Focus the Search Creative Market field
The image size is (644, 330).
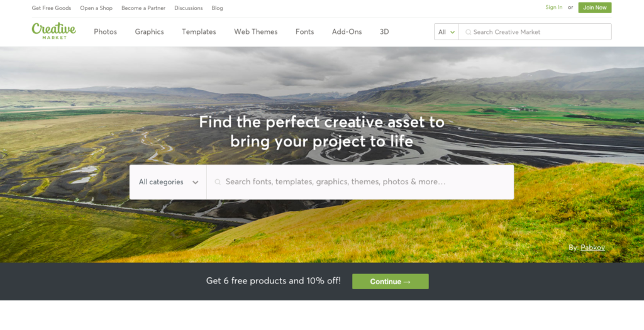pos(535,32)
